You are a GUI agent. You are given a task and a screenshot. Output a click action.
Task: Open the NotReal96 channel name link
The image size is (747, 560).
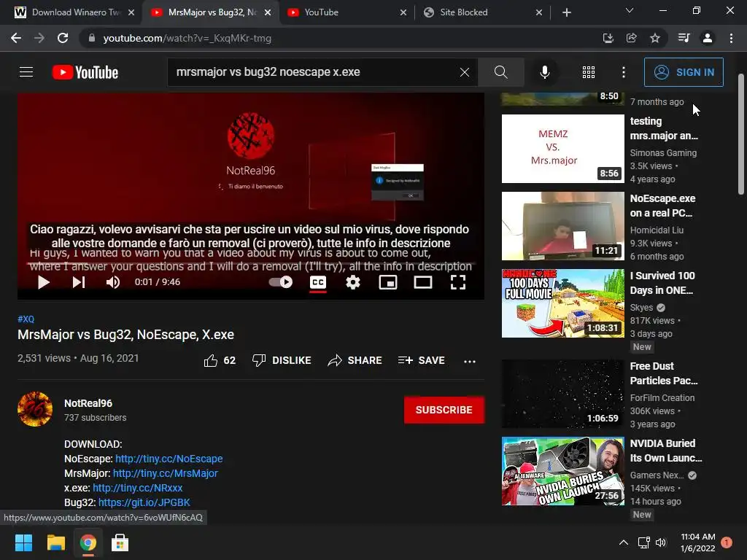coord(88,403)
